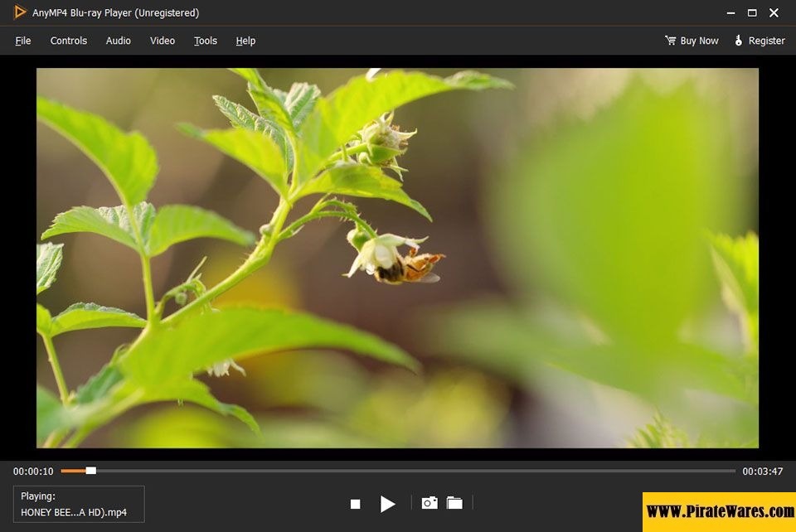The height and width of the screenshot is (532, 796).
Task: Seek to the middle of the progress bar
Action: pyautogui.click(x=398, y=471)
